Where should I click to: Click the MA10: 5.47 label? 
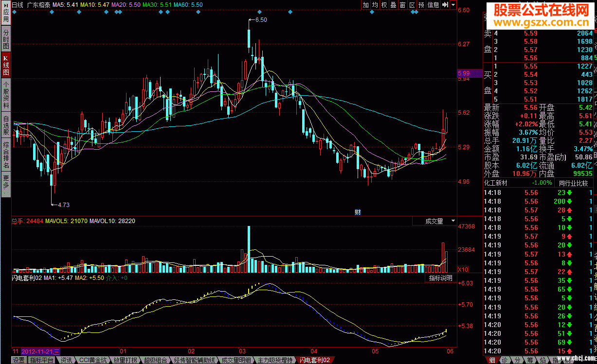(95, 4)
